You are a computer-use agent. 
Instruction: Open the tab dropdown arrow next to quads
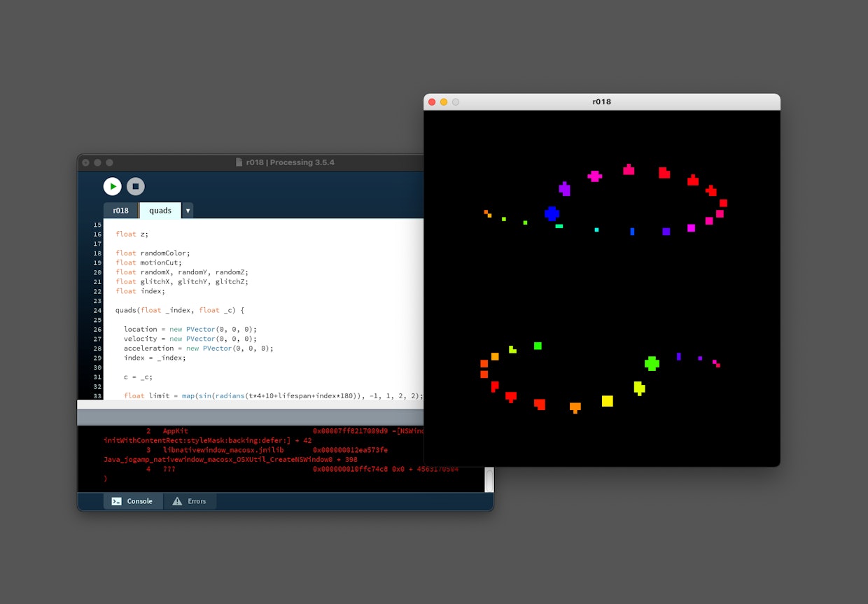tap(188, 211)
